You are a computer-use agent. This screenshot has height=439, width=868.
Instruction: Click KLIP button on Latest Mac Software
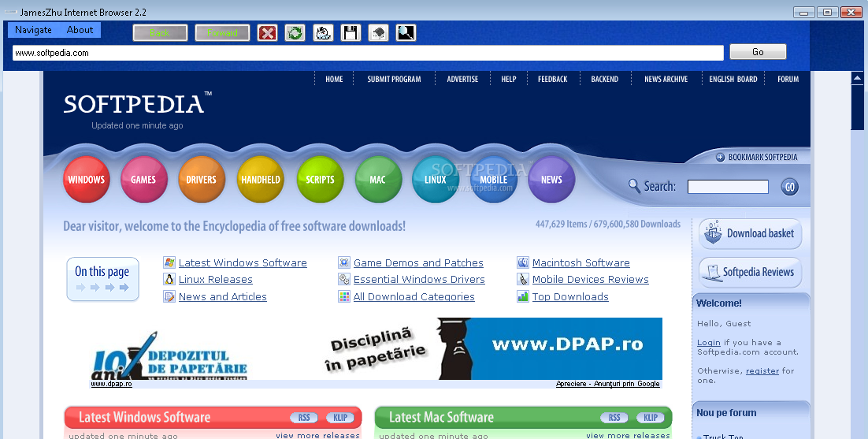(x=651, y=418)
